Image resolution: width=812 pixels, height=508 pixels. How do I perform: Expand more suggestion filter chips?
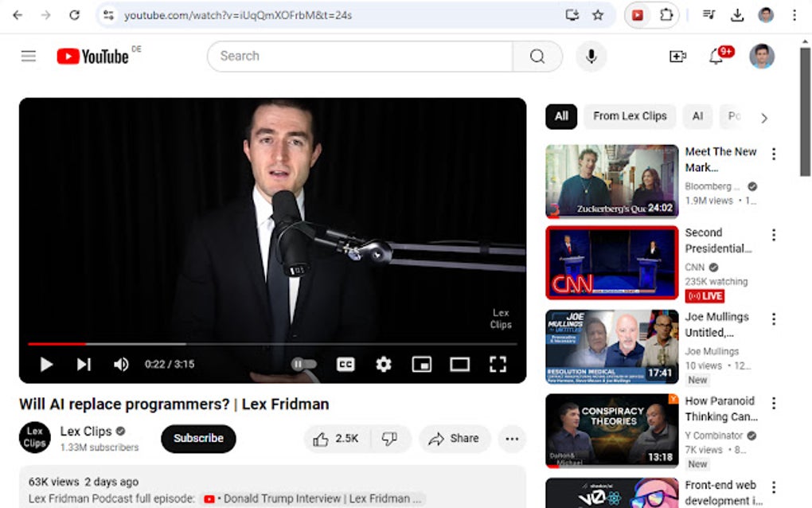(x=763, y=116)
